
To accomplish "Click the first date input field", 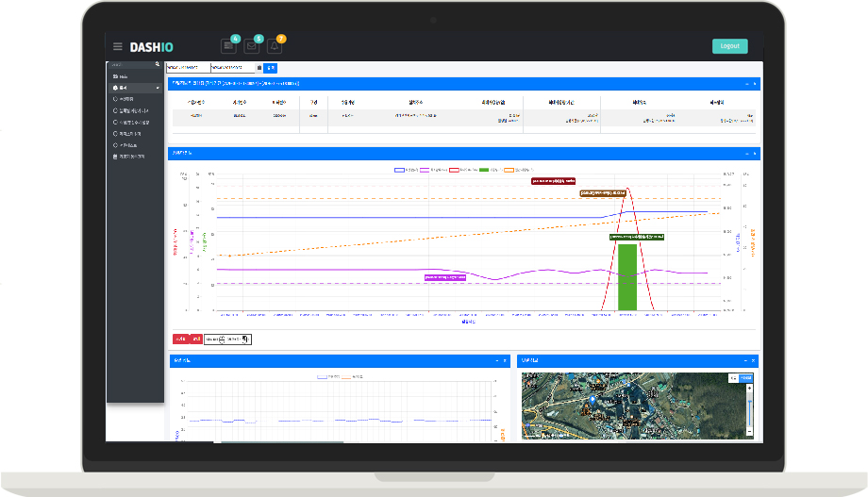I will coord(188,68).
